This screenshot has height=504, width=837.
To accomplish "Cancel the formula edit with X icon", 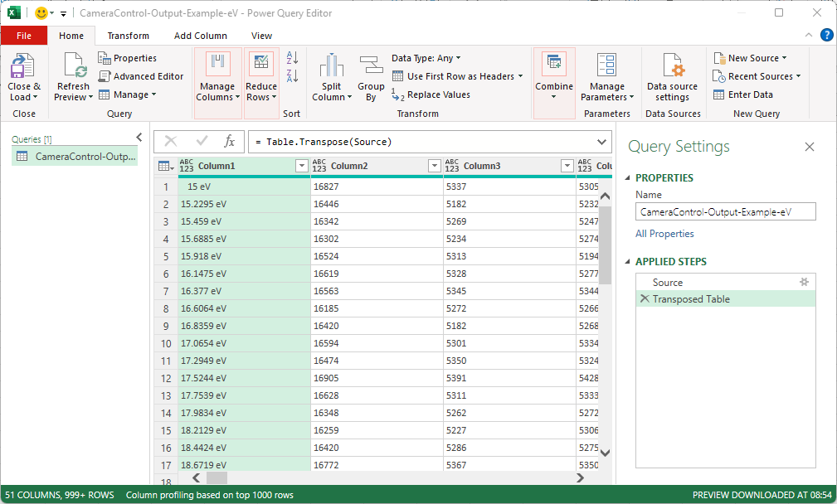I will pos(171,141).
